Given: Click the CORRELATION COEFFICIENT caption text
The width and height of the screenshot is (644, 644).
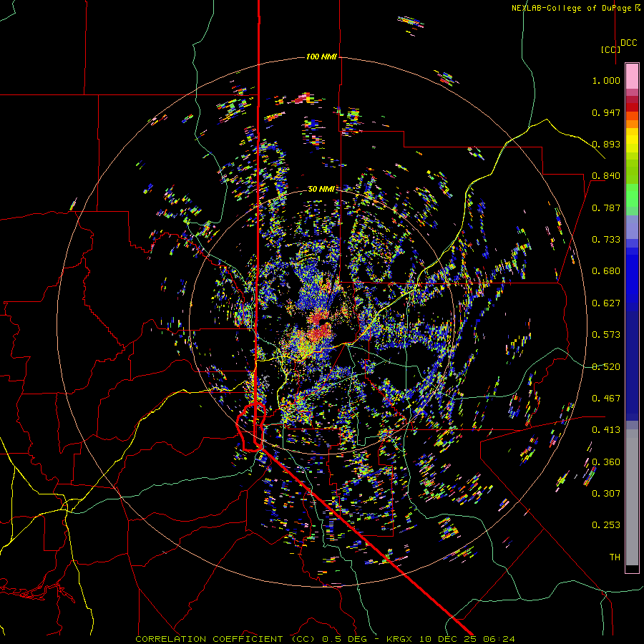Looking at the screenshot, I should [209, 639].
